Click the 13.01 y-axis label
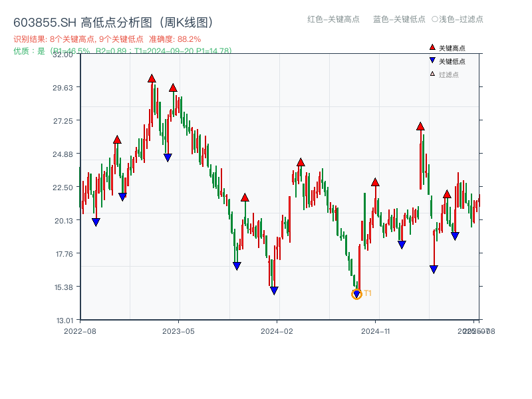This screenshot has height=399, width=532. tap(64, 321)
